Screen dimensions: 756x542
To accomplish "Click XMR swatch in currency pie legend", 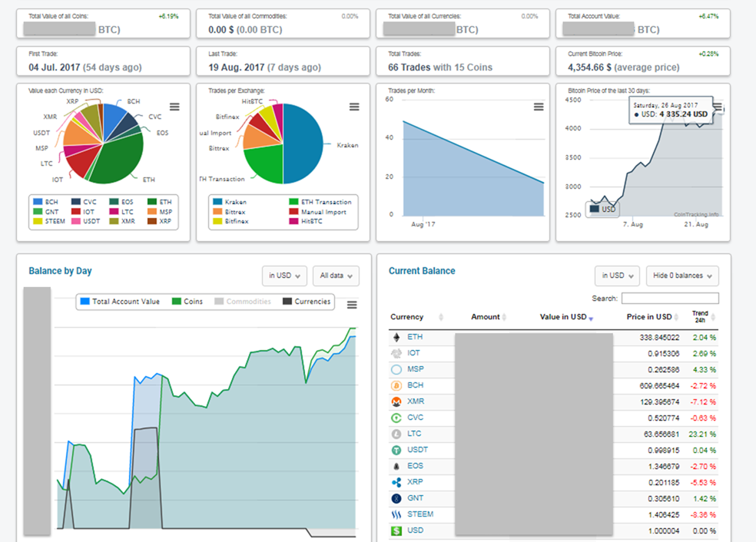I will click(x=114, y=221).
